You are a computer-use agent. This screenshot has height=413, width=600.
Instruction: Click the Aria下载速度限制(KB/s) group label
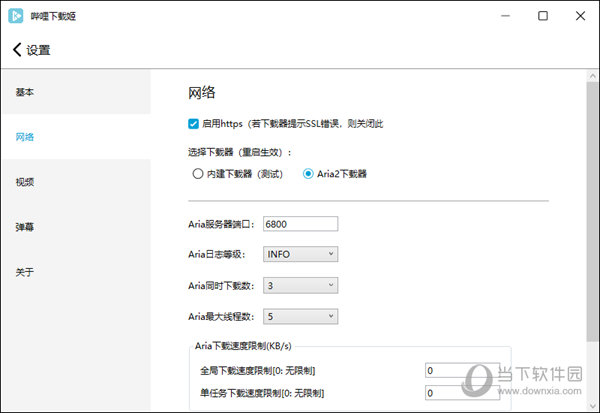tap(243, 346)
